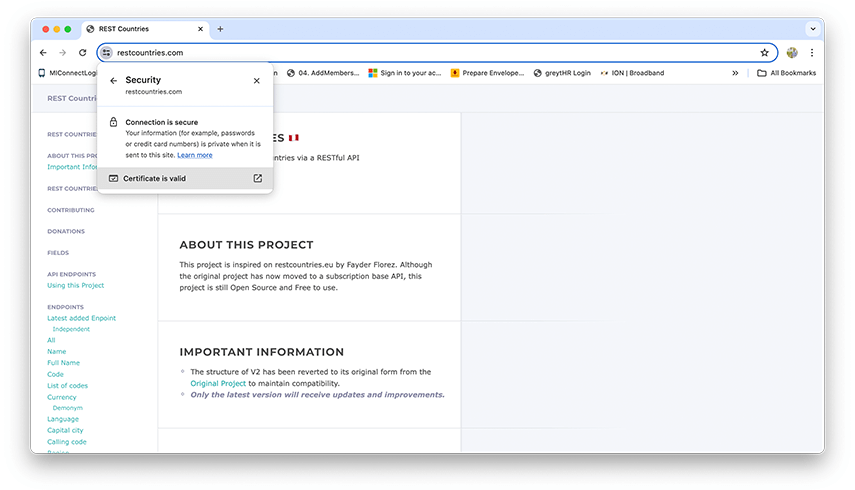Open Independent sidebar link

[71, 329]
